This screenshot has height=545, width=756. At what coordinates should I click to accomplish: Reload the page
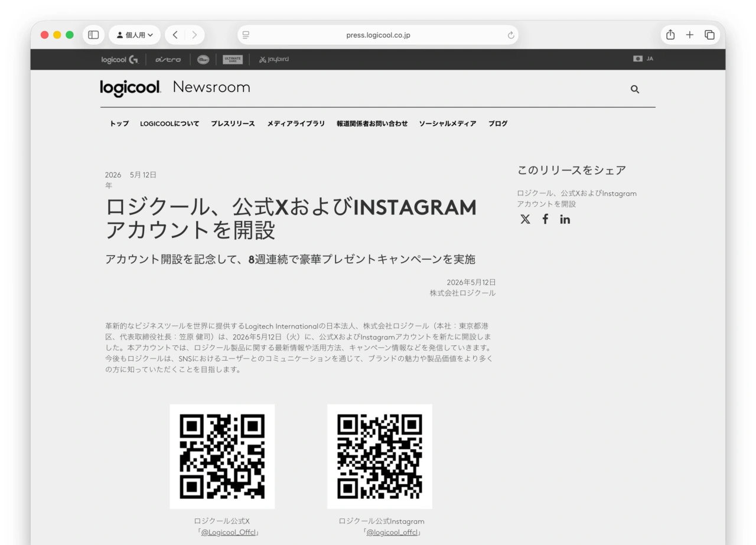tap(511, 35)
